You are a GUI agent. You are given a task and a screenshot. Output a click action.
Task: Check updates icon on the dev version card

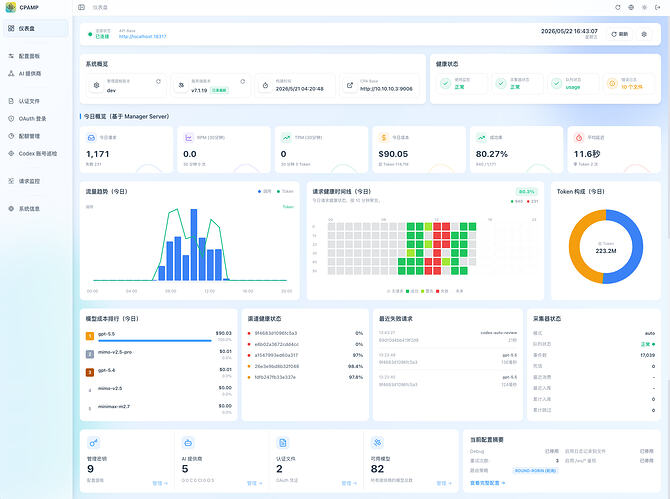tap(158, 82)
